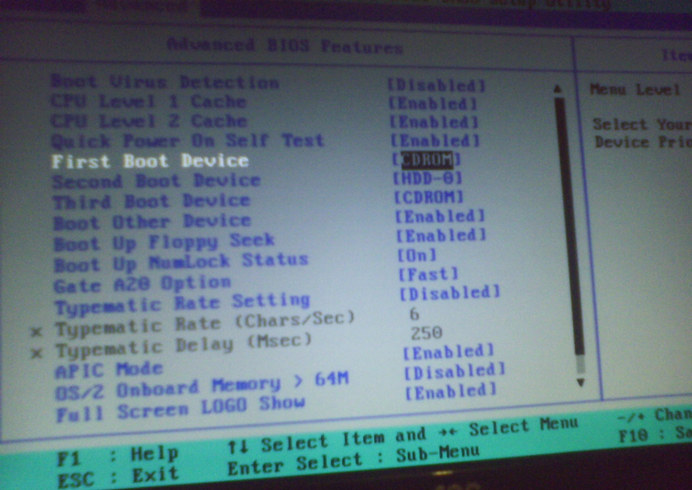Viewport: 692px width, 490px height.
Task: Click the Select Item arrows hint
Action: pyautogui.click(x=327, y=440)
